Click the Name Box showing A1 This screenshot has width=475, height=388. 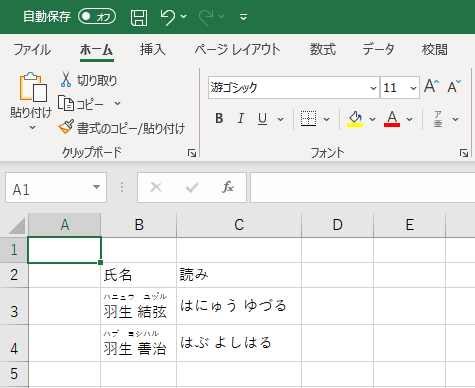click(48, 188)
